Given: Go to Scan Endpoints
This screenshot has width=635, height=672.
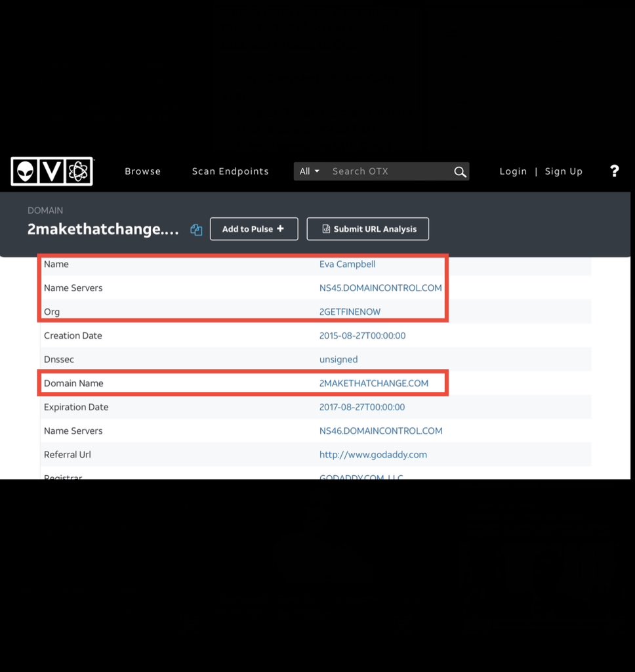Looking at the screenshot, I should [x=230, y=171].
